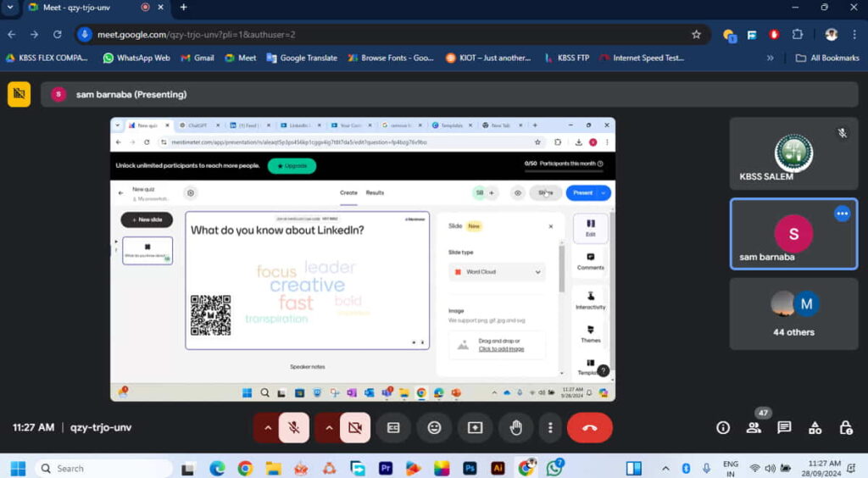Viewport: 868px width, 478px height.
Task: Go forward in the browser
Action: click(34, 34)
